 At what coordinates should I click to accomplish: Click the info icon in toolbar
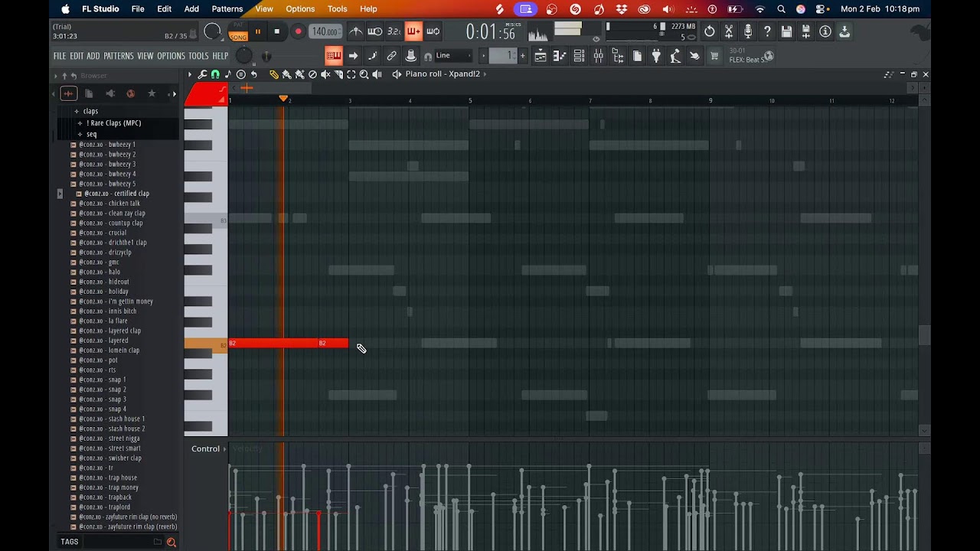tap(825, 31)
